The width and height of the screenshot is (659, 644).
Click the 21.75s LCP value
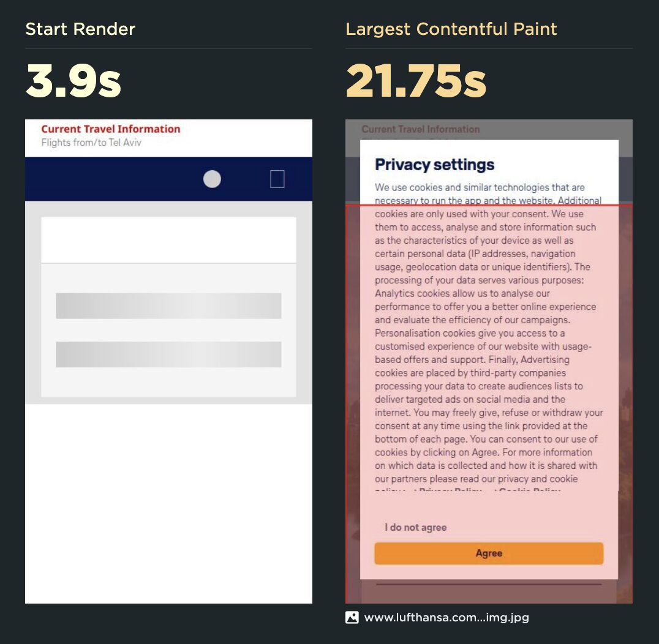416,81
